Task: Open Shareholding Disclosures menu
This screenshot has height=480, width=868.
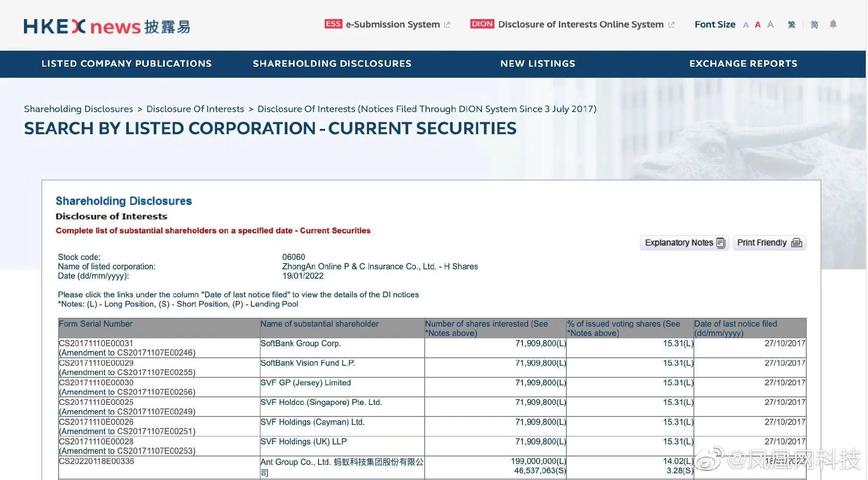Action: click(x=332, y=64)
